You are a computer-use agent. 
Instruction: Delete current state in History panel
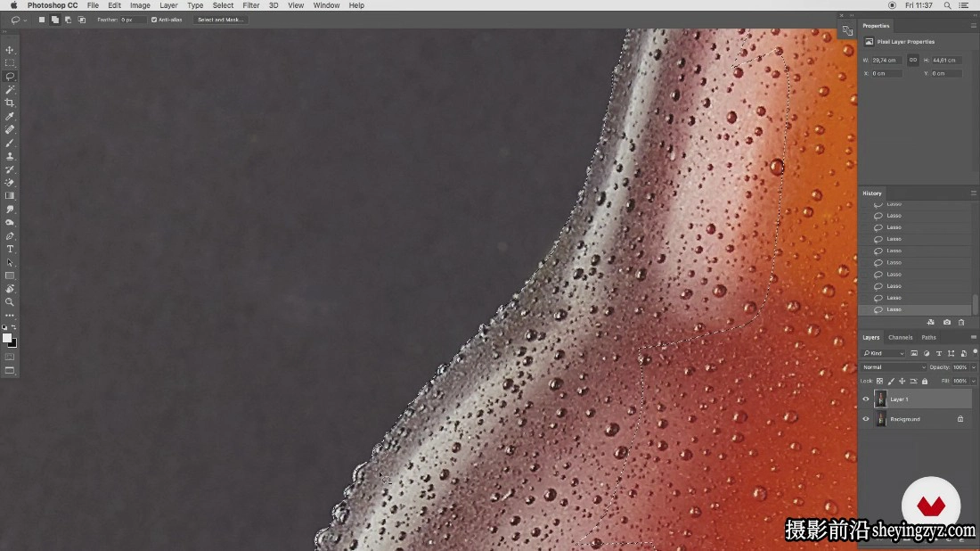[961, 322]
